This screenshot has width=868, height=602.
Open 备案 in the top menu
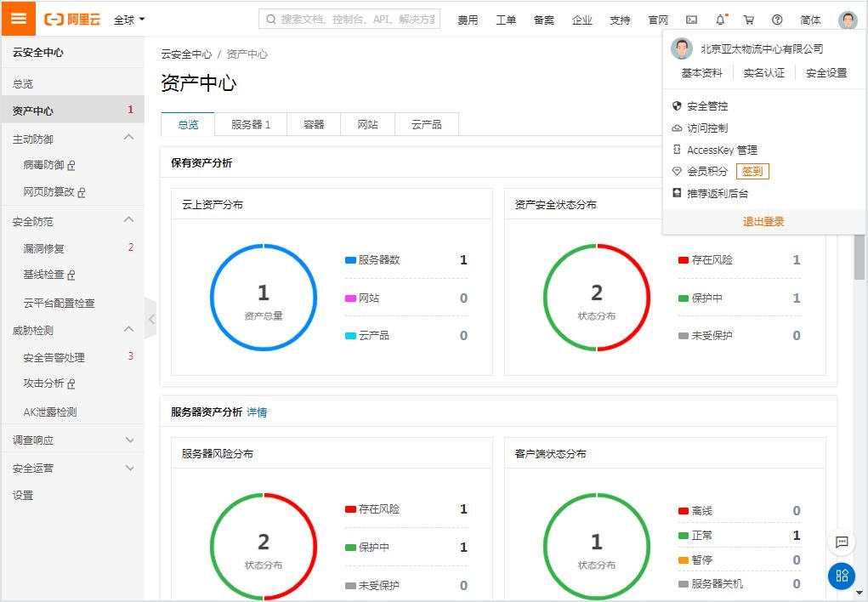pyautogui.click(x=543, y=20)
